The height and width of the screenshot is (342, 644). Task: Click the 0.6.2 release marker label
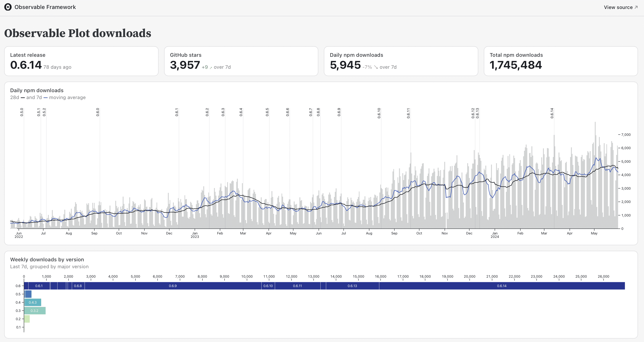(x=207, y=112)
